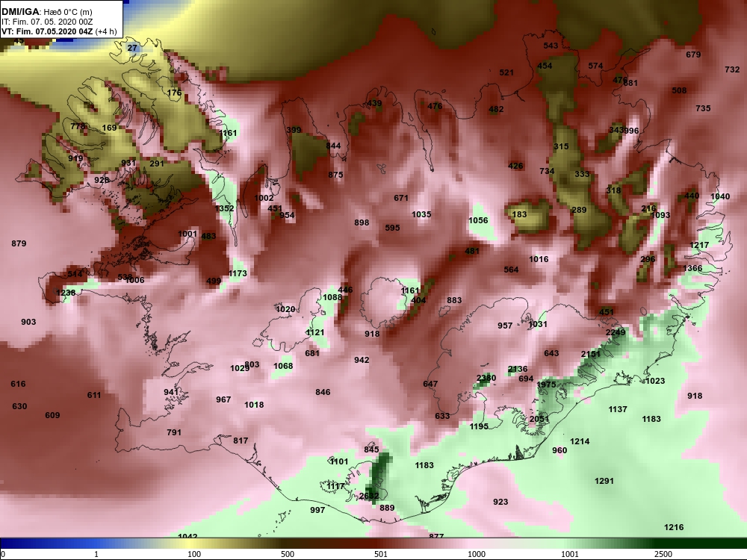Click the map value 1040
747x560 pixels.
click(x=720, y=196)
